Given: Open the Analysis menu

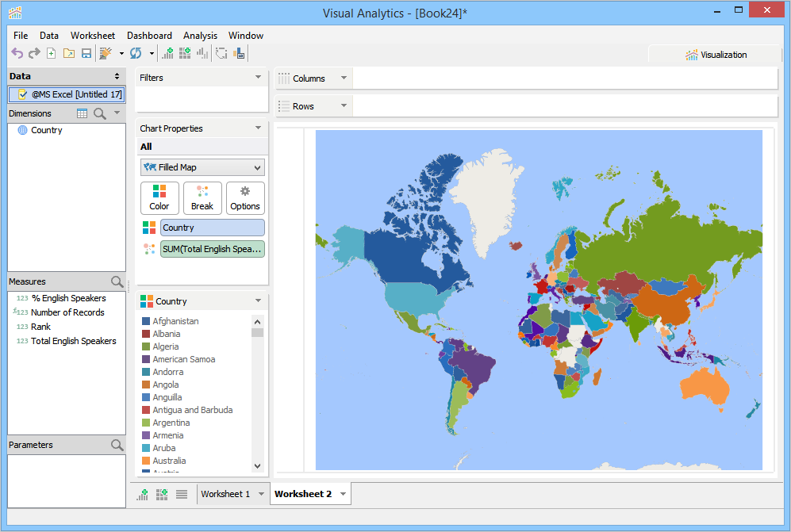Looking at the screenshot, I should point(200,36).
